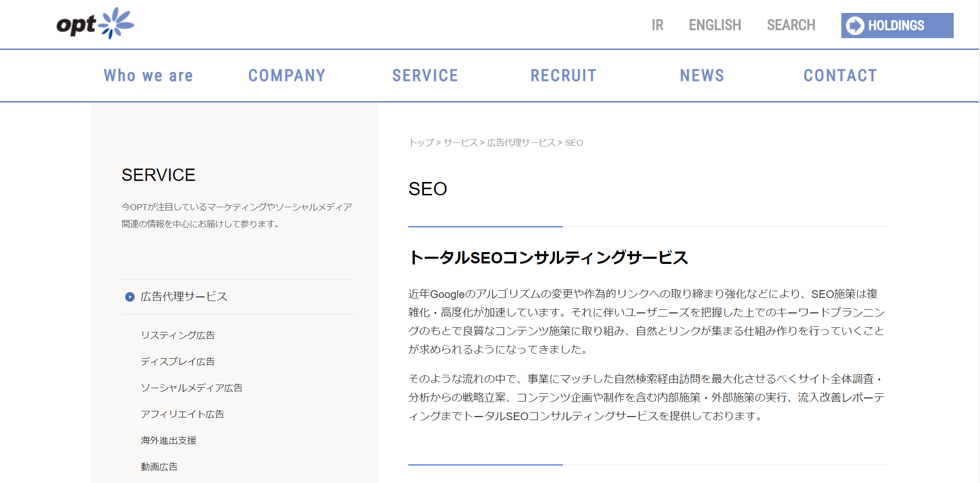This screenshot has height=483, width=980.
Task: Click the bullet icon beside 広告代理サービス
Action: click(x=130, y=297)
